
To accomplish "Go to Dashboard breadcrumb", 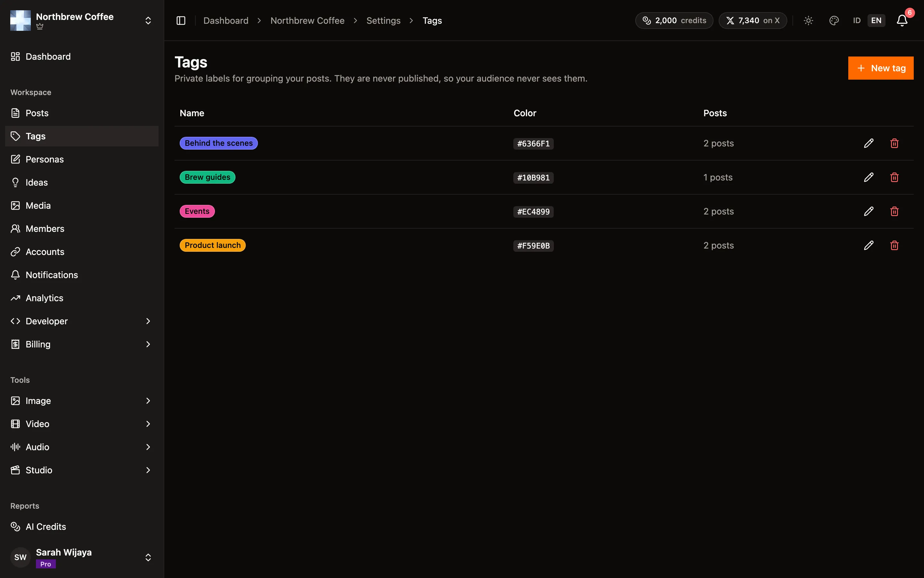I will click(x=226, y=21).
